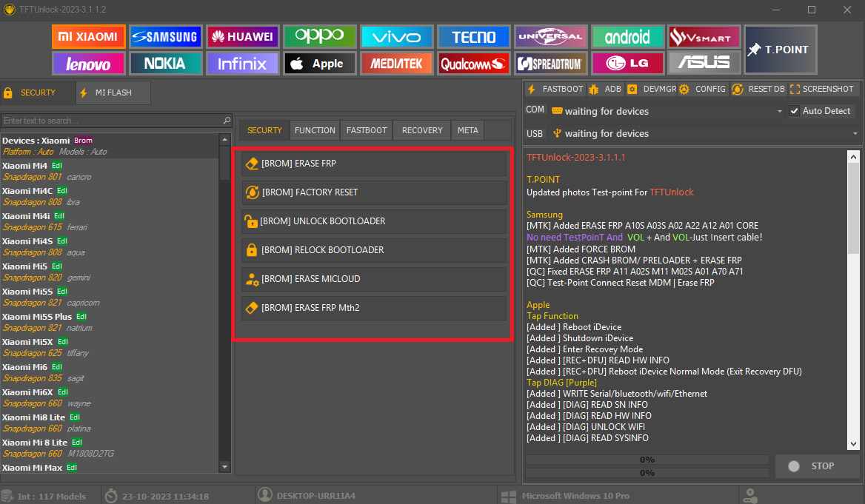Click the ADB toolbar item
The image size is (865, 504).
point(605,89)
